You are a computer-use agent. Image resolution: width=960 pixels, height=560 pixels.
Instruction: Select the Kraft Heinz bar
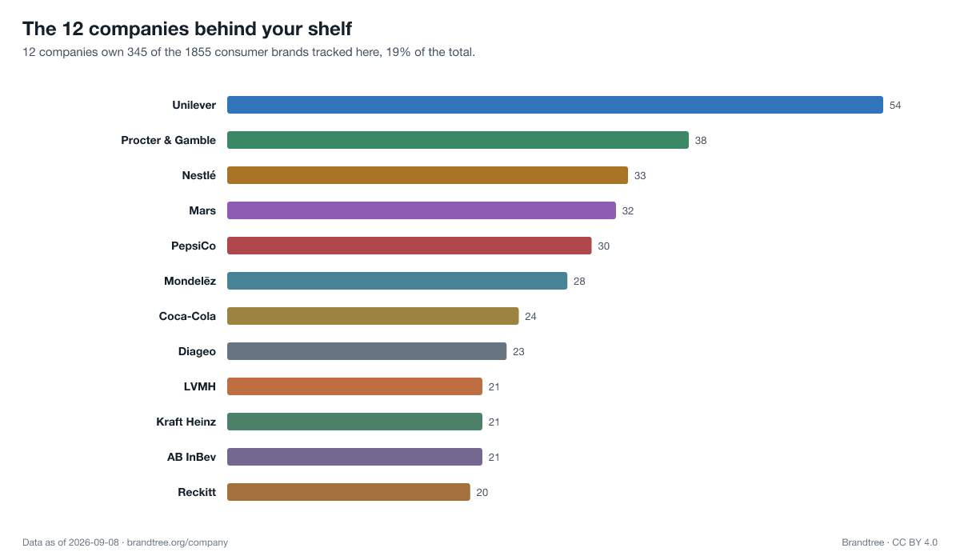point(354,422)
